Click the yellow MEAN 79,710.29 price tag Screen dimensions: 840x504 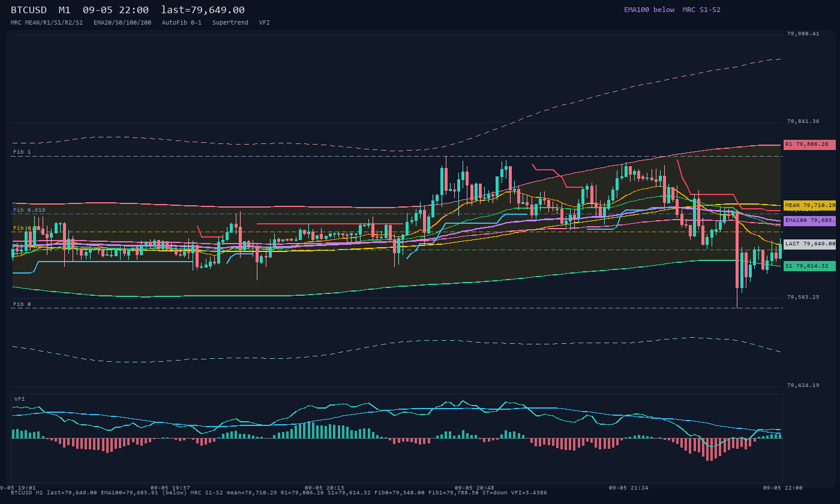809,205
